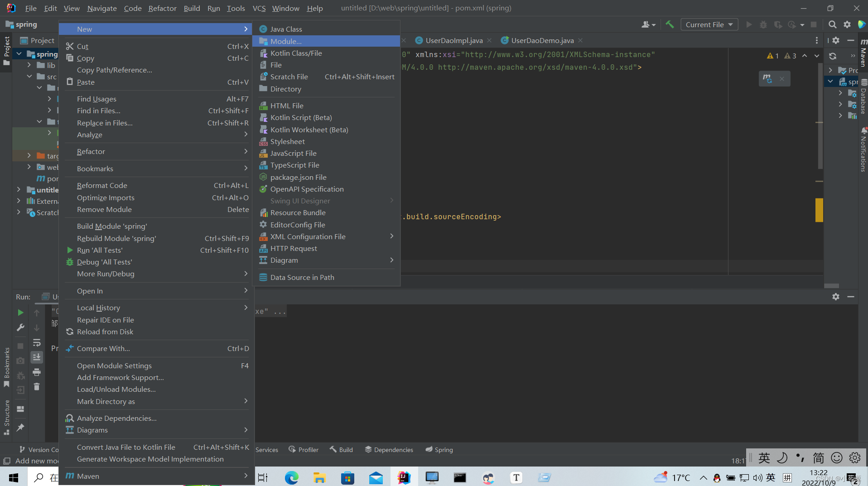Image resolution: width=868 pixels, height=486 pixels.
Task: Open Microsoft Edge from taskbar
Action: [291, 477]
